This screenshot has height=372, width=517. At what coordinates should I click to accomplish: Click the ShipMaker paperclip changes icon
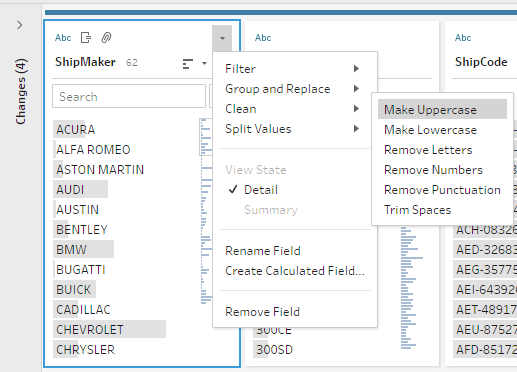coord(106,38)
